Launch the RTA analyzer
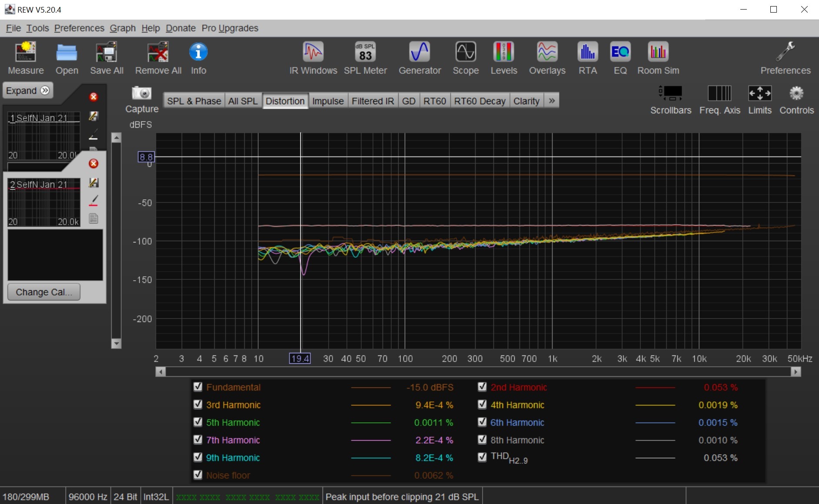The height and width of the screenshot is (504, 819). [588, 52]
